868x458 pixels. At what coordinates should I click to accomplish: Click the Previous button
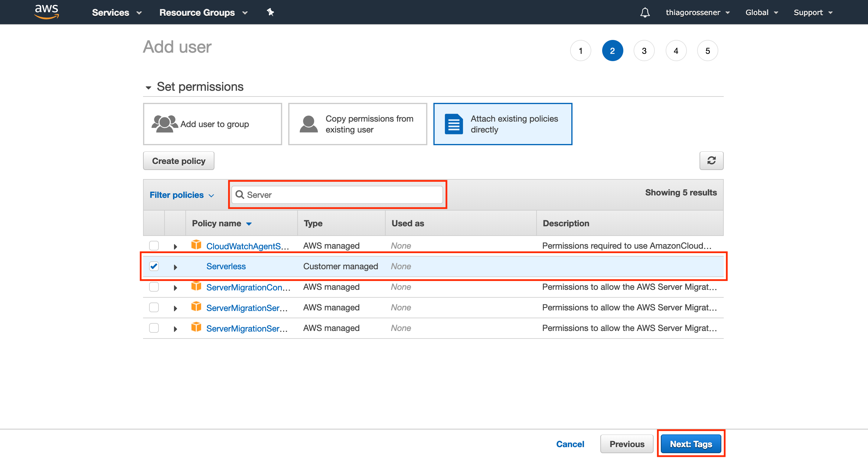tap(626, 444)
